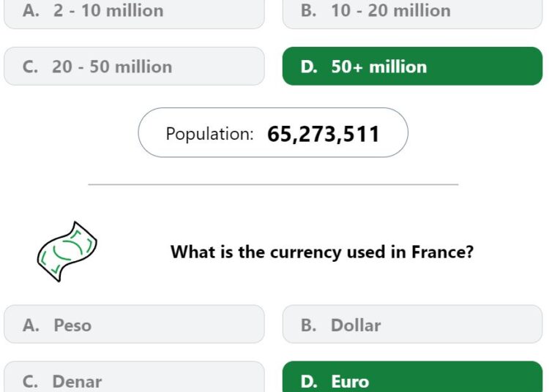
Task: Click the currency used in France question
Action: [x=322, y=252]
